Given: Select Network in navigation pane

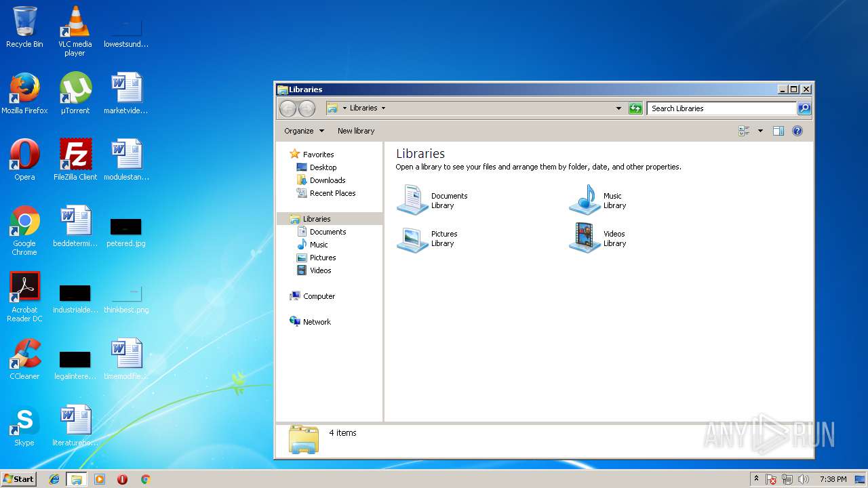Looking at the screenshot, I should pos(310,322).
